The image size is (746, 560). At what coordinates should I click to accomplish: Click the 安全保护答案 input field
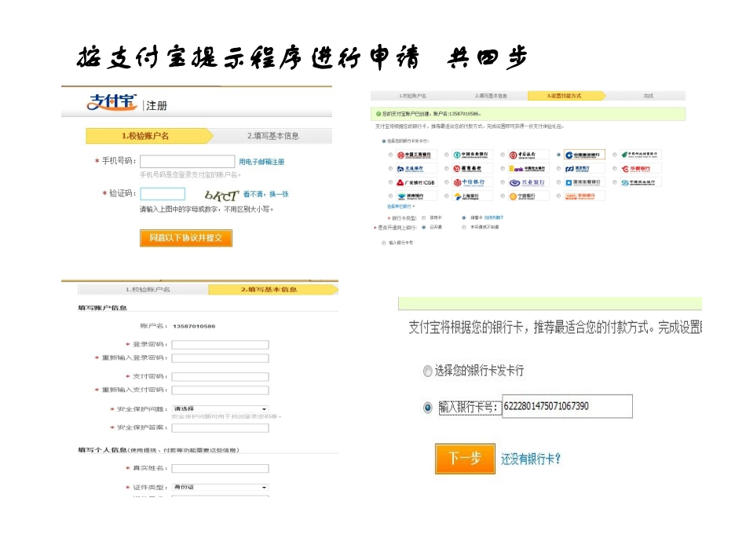pyautogui.click(x=221, y=428)
